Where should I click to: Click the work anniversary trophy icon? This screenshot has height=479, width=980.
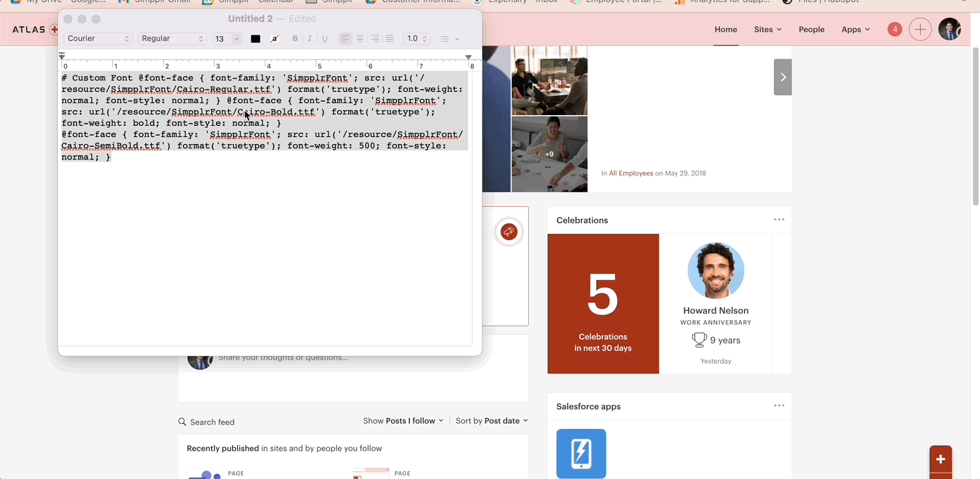[x=699, y=340]
